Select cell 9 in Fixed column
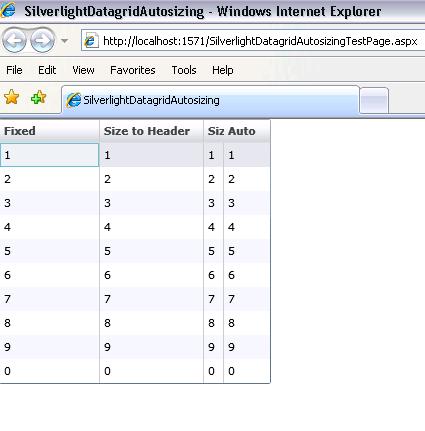Viewport: 425px width, 431px height. pyautogui.click(x=49, y=347)
